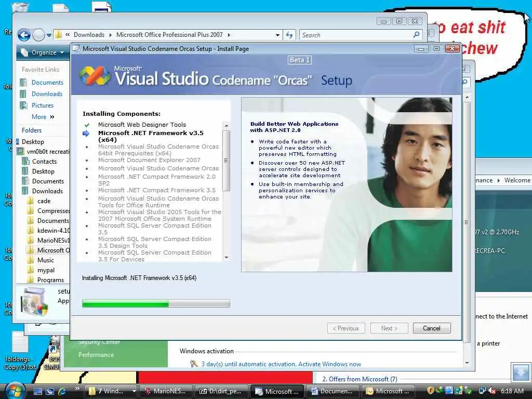
Task: Click scroll up arrow of component list
Action: 227,126
